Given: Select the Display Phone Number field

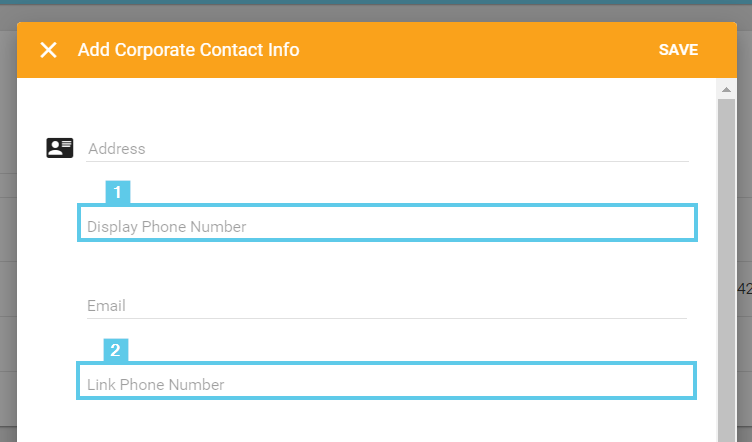Looking at the screenshot, I should tap(387, 226).
